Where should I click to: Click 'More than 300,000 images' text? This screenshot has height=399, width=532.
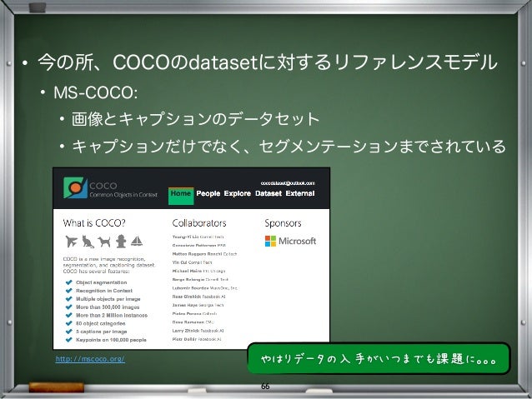(108, 307)
